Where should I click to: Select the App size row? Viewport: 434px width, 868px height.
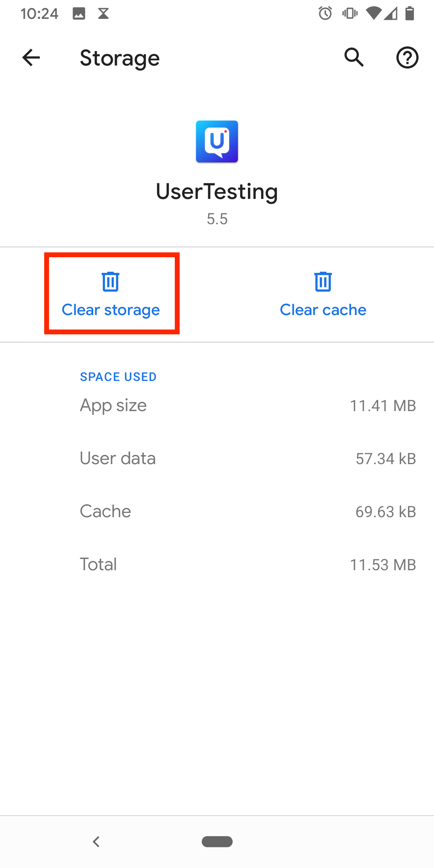217,405
